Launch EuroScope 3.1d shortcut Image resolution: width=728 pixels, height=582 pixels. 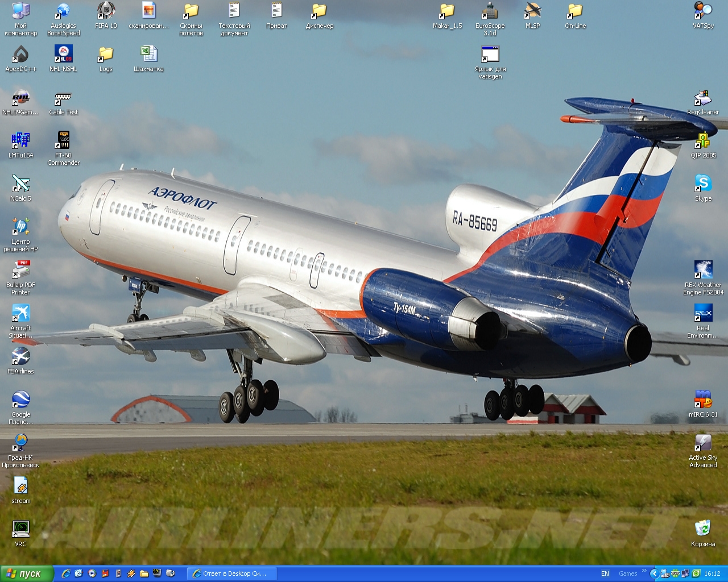pyautogui.click(x=490, y=19)
